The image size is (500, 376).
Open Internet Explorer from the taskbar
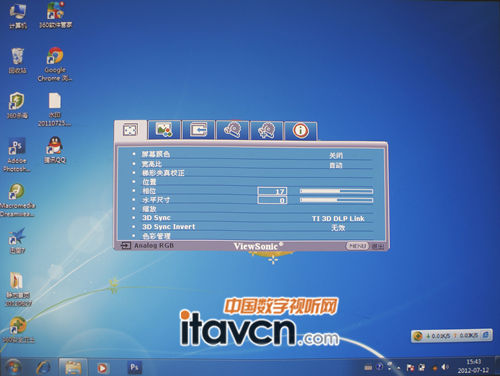43,367
